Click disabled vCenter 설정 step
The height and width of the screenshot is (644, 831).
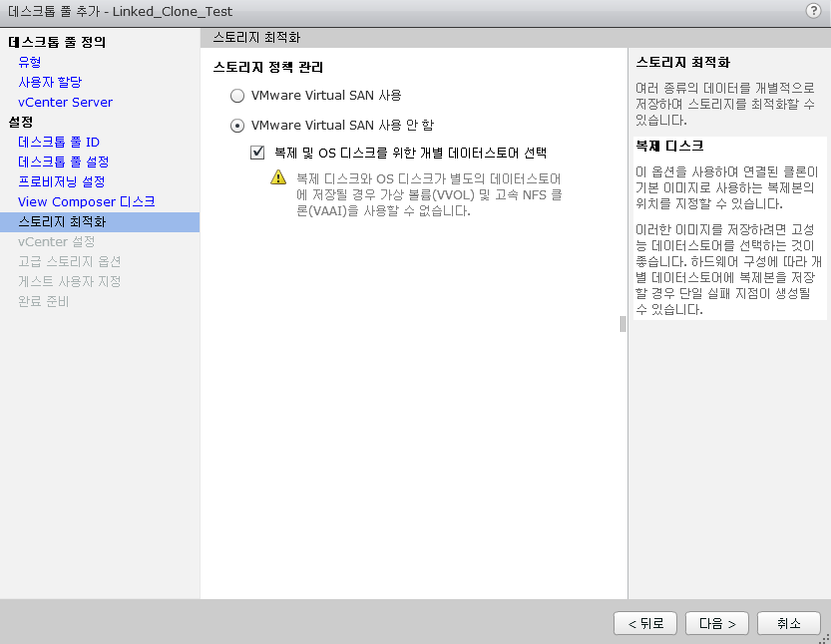56,242
